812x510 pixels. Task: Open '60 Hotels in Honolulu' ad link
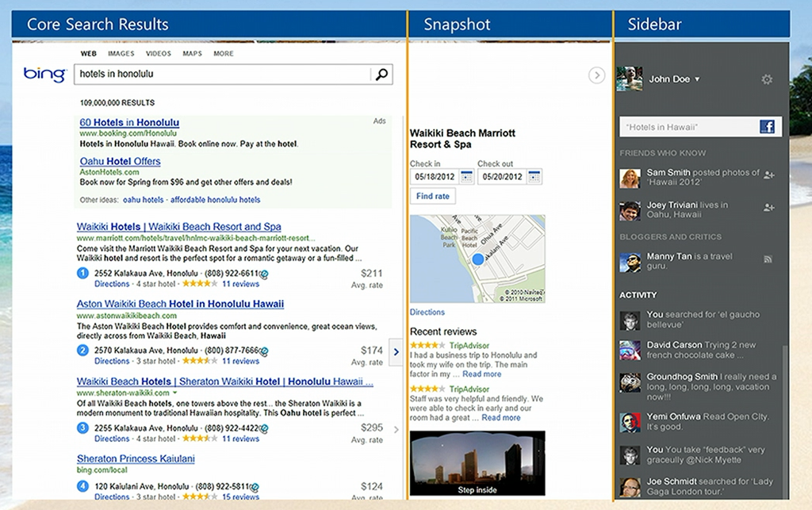(129, 123)
